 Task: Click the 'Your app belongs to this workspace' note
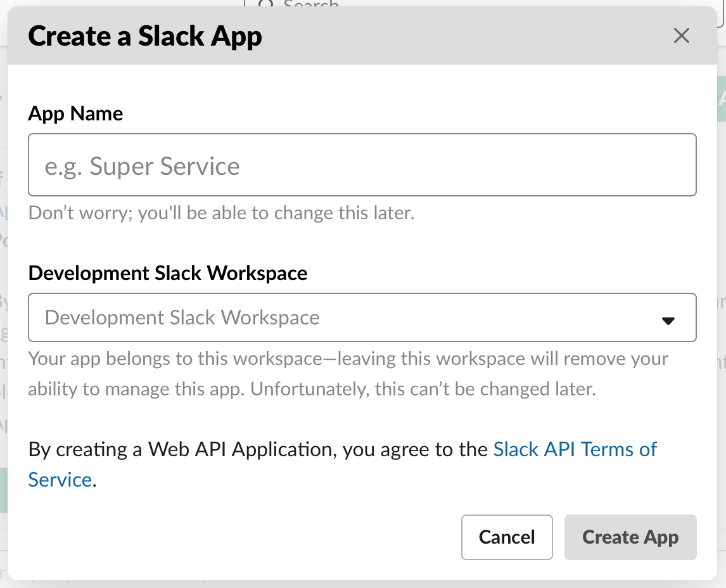(348, 374)
